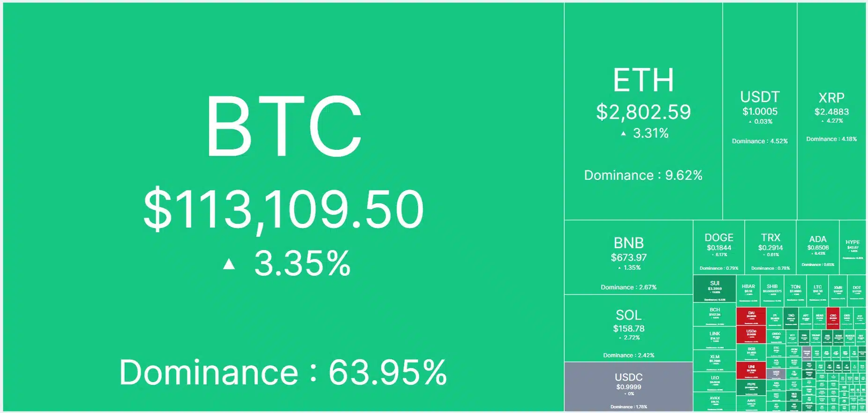Select the red CRO tile
Image resolution: width=868 pixels, height=413 pixels.
pyautogui.click(x=833, y=318)
